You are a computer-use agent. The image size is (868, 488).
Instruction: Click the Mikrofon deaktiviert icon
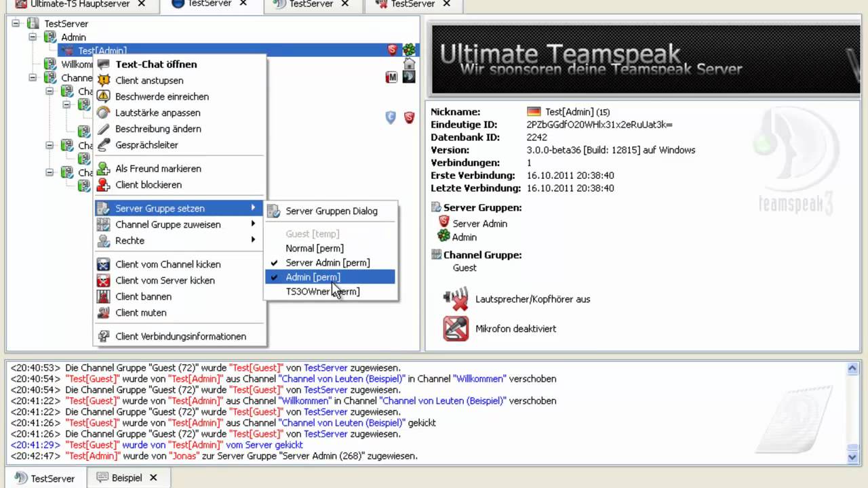coord(456,329)
